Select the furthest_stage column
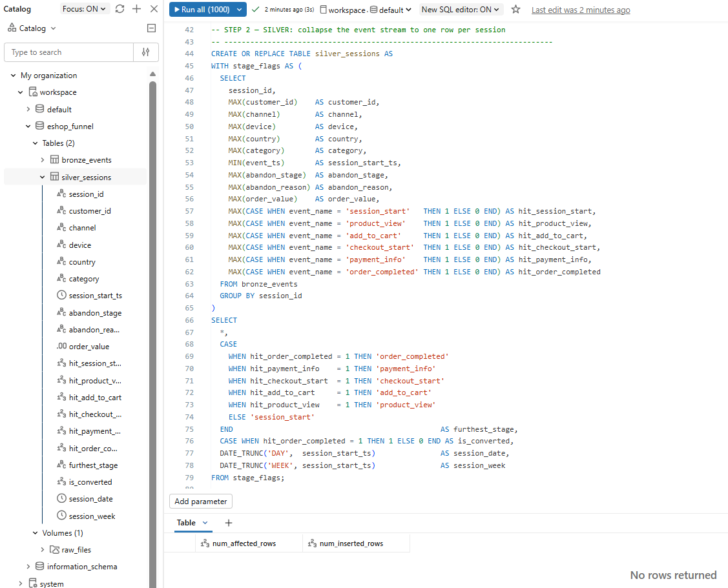Screen dimensions: 728x588 pyautogui.click(x=93, y=465)
